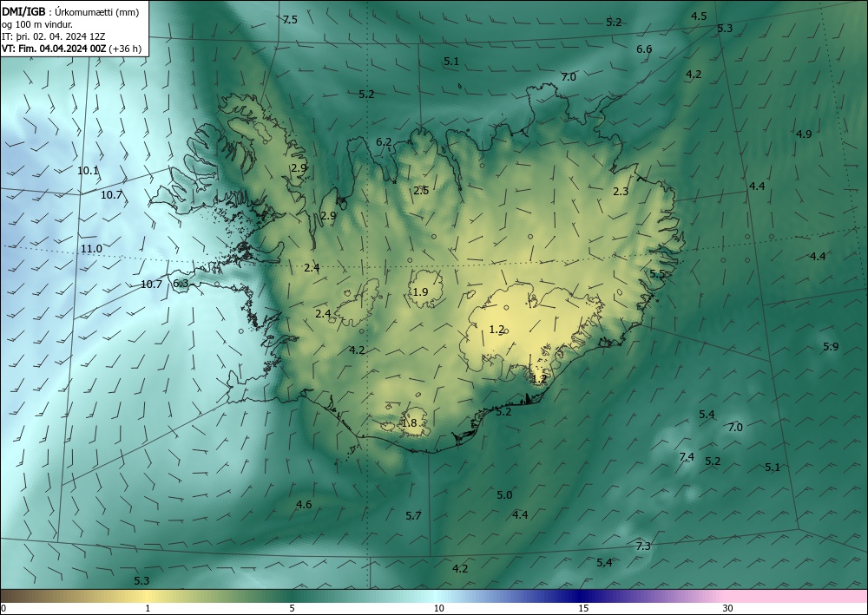868x615 pixels.
Task: Click the 7.3 value near the bottom right
Action: (642, 546)
